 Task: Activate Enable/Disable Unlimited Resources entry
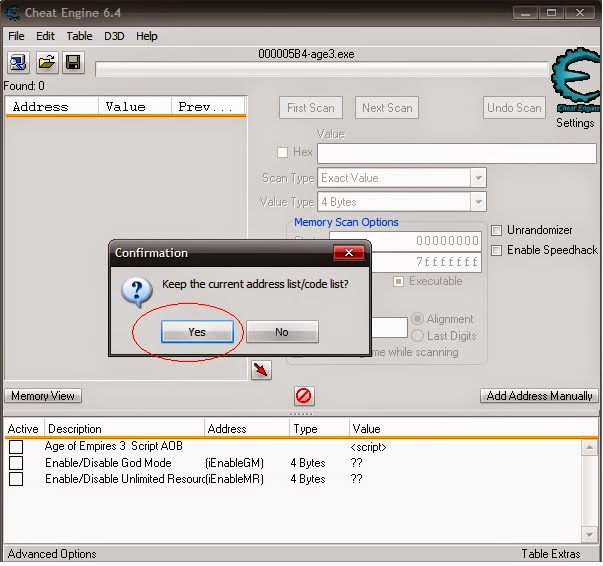(16, 479)
